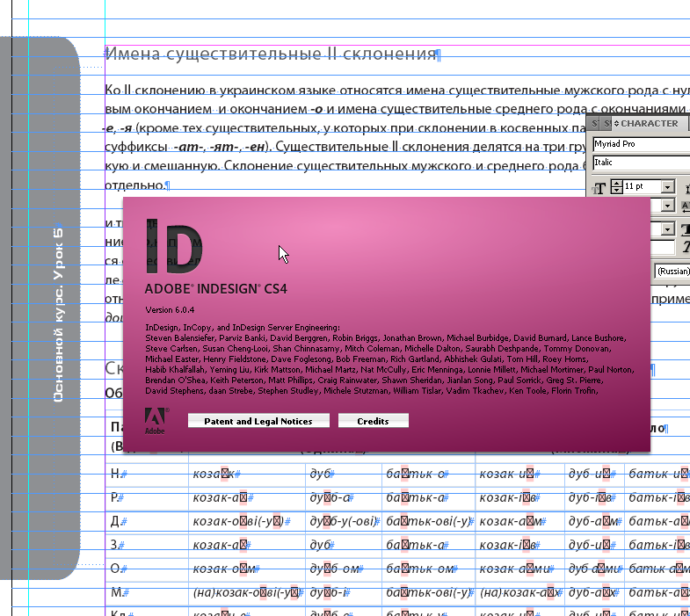This screenshot has height=616, width=690.
Task: Increase font size with the up stepper arrow
Action: [616, 183]
